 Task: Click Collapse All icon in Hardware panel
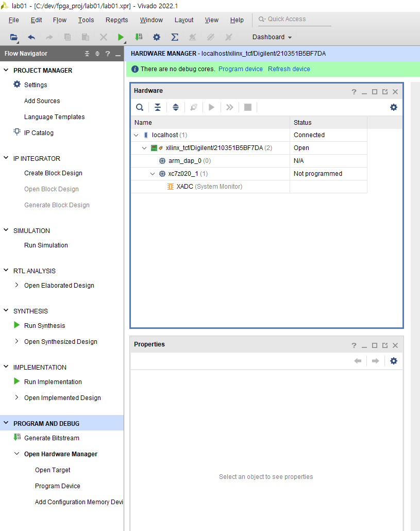tap(158, 107)
